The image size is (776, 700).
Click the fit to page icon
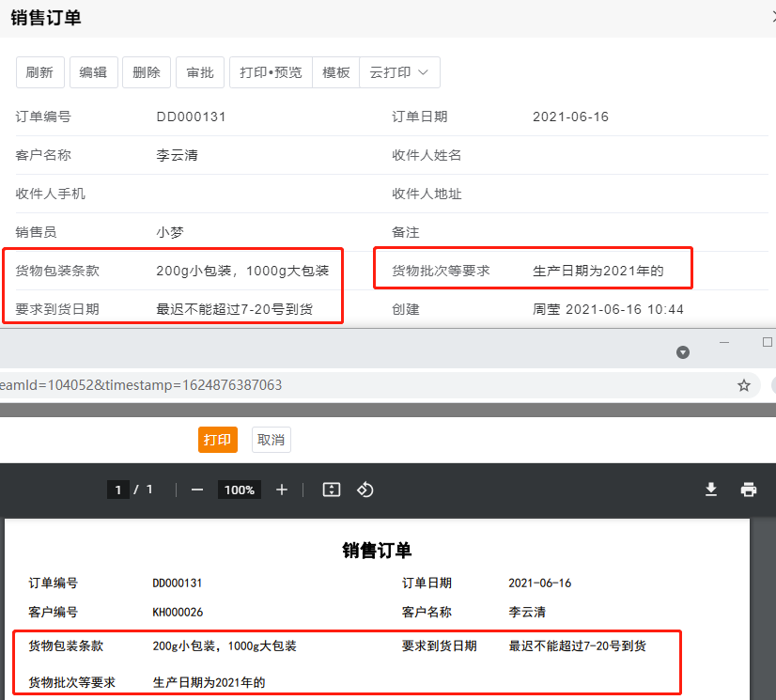click(x=331, y=490)
